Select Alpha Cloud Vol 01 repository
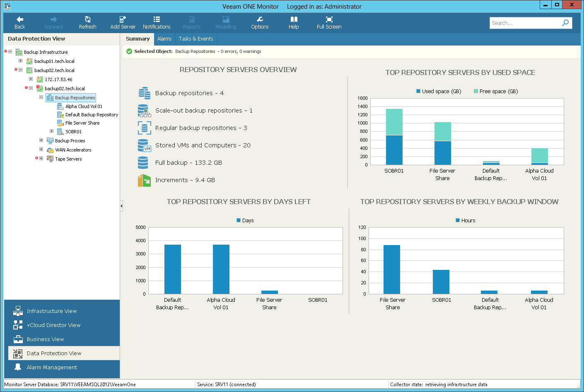This screenshot has height=392, width=584. tap(84, 106)
